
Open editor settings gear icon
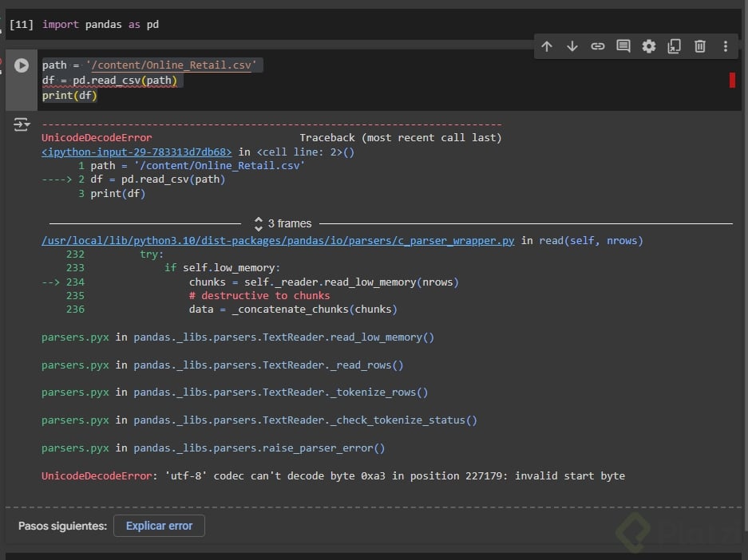tap(649, 46)
